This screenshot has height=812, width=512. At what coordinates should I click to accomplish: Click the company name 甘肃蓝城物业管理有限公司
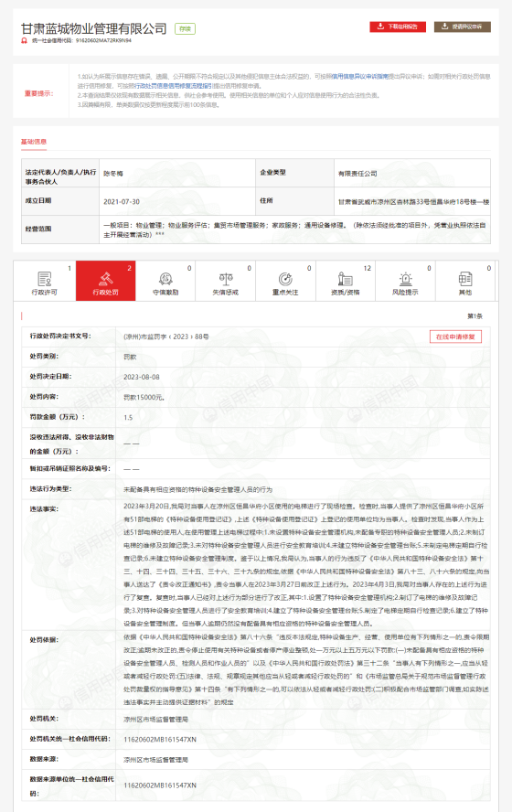(93, 28)
